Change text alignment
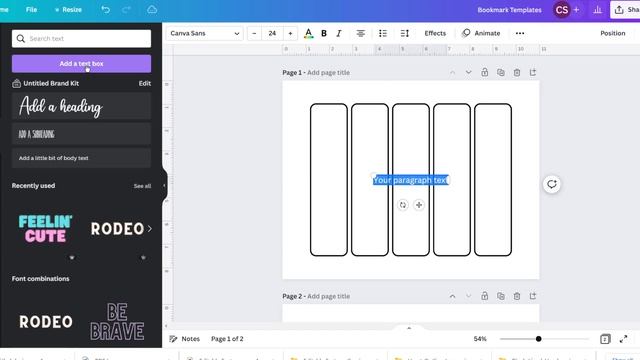The height and width of the screenshot is (360, 640). (360, 33)
